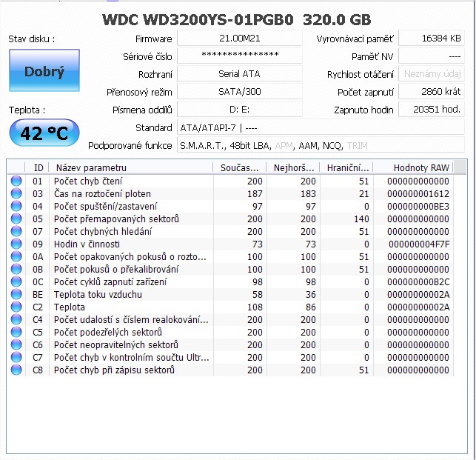Image resolution: width=476 pixels, height=460 pixels.
Task: Click status orb for C2 'Teplota' row
Action: (x=16, y=307)
